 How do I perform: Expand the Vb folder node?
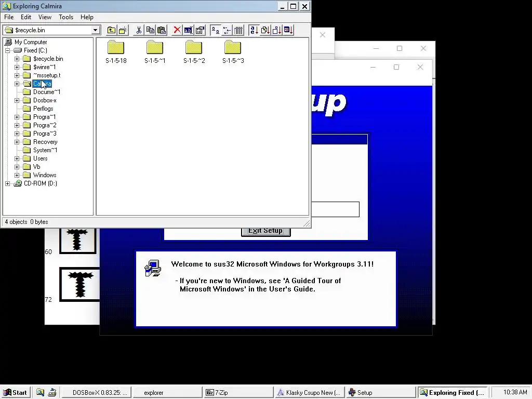pyautogui.click(x=17, y=167)
